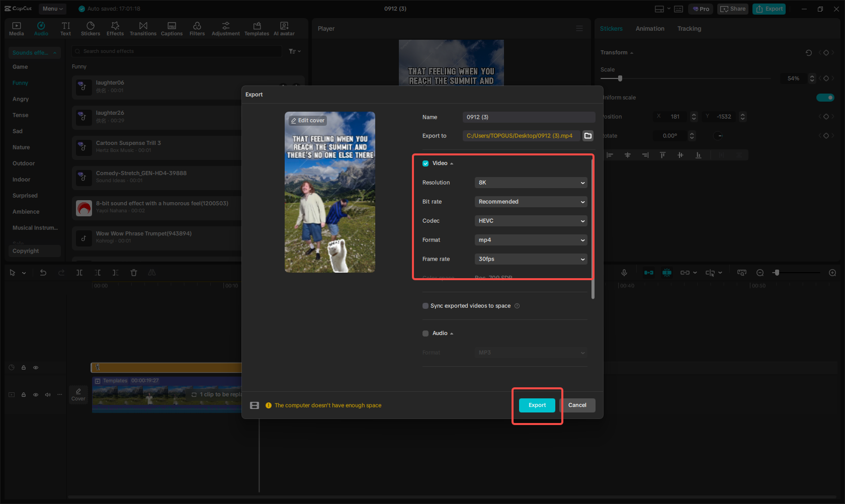The image size is (845, 504).
Task: Open the Codec dropdown showing HEVC
Action: pyautogui.click(x=531, y=220)
